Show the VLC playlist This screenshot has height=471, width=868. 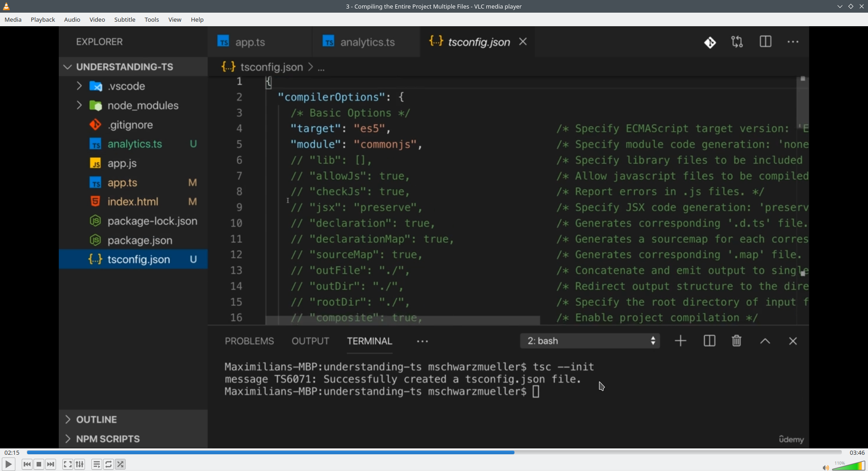[x=97, y=464]
